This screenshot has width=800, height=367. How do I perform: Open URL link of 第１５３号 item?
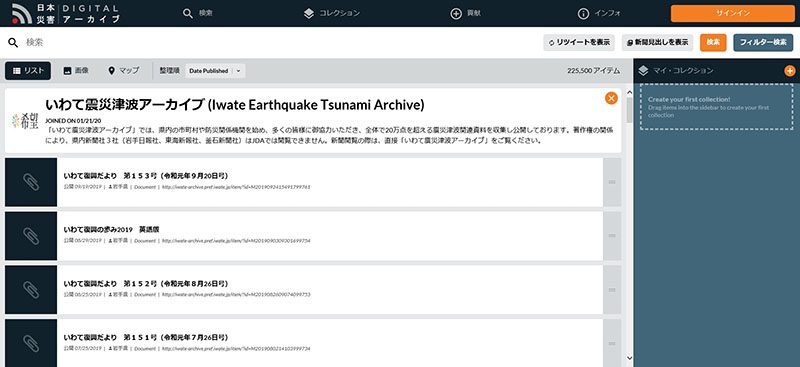point(236,187)
